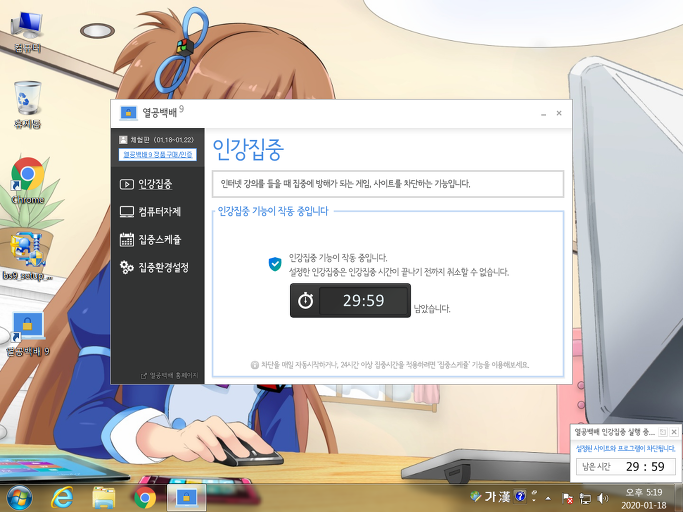The image size is (683, 512).
Task: Click the 인강집중 기능이 작동 중입니다 section title
Action: (x=273, y=211)
